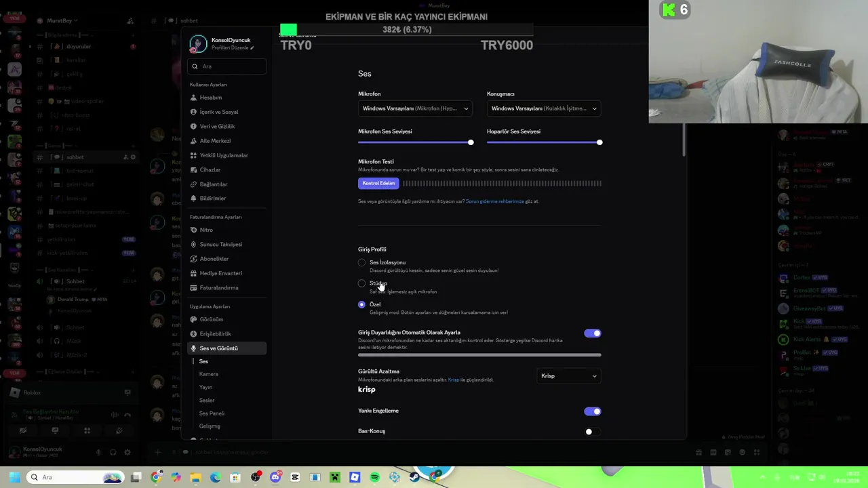Switch to the Yayın sub-tab
This screenshot has height=488, width=868.
click(x=205, y=387)
